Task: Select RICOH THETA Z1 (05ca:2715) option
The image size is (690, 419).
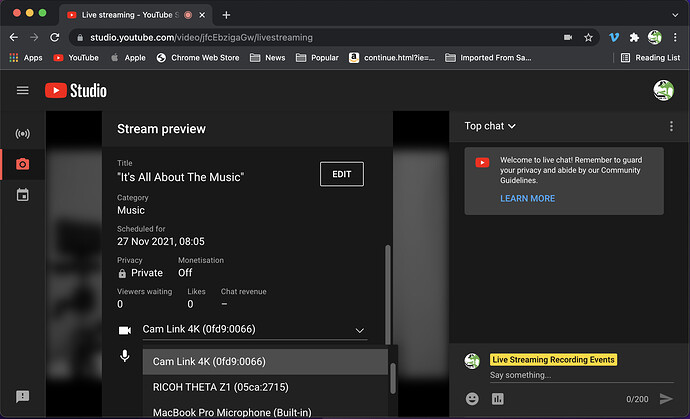Action: point(265,387)
